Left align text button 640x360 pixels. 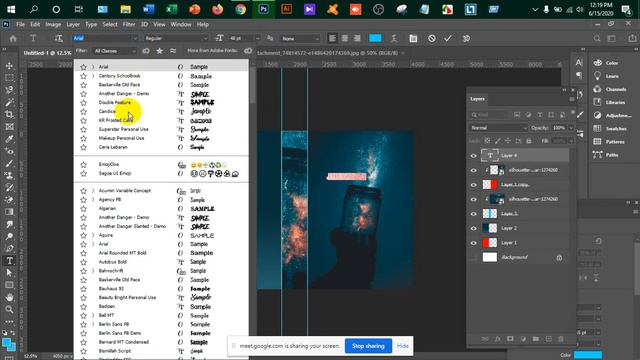tap(332, 38)
